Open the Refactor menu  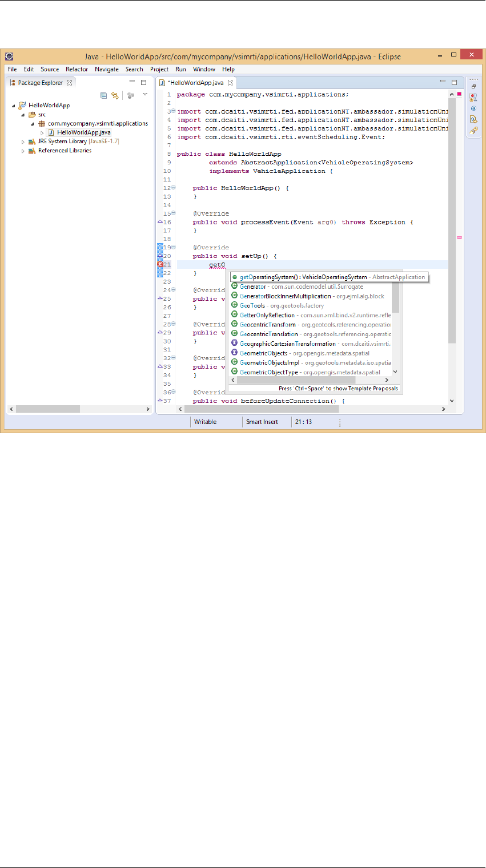tap(77, 69)
